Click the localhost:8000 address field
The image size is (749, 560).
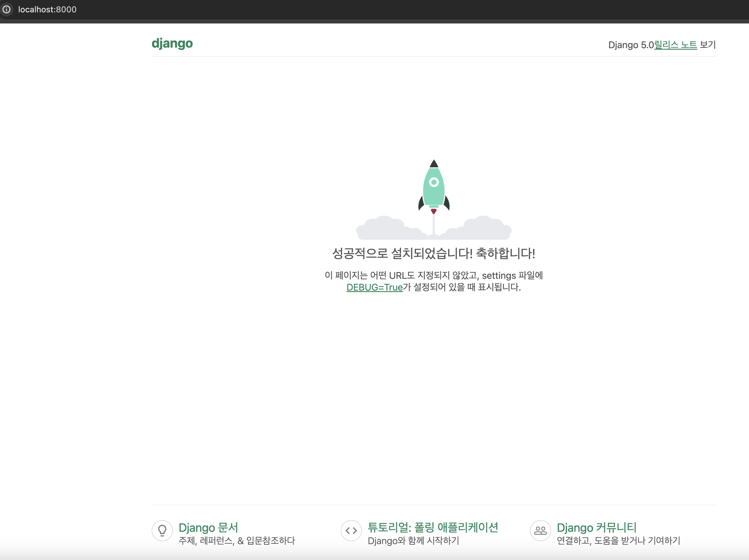(x=47, y=9)
